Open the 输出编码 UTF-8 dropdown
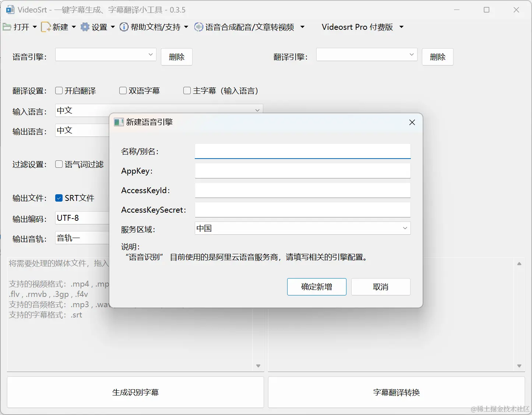 pos(82,218)
